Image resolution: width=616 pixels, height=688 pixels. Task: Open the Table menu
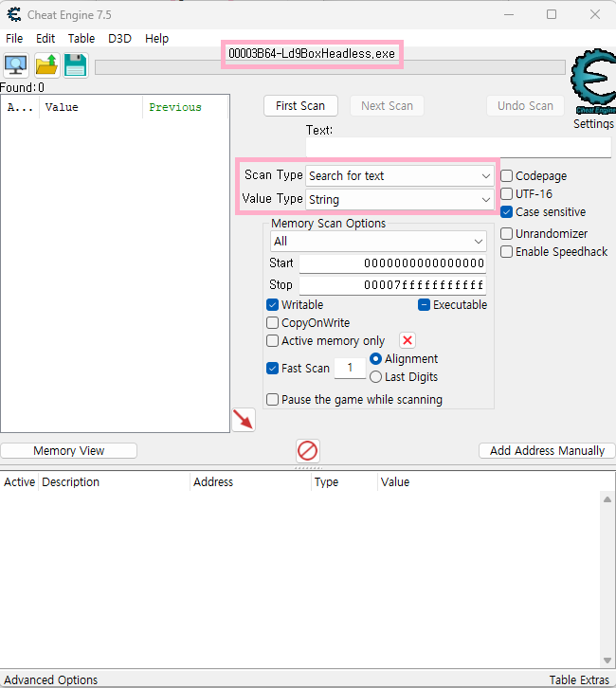(82, 39)
